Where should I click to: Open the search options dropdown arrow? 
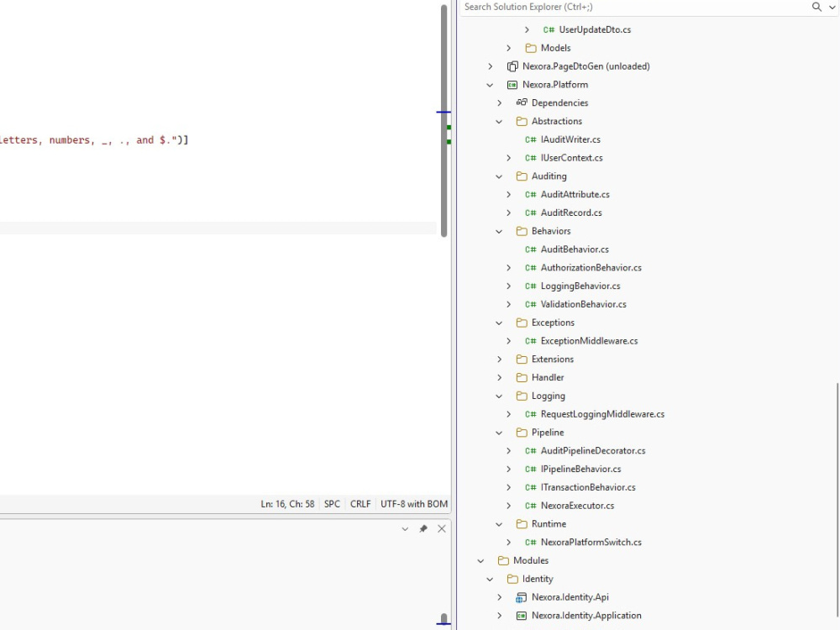pyautogui.click(x=832, y=8)
